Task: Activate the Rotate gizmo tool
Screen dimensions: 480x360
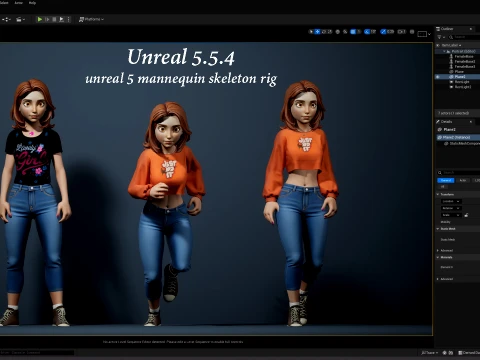Action: (324, 32)
